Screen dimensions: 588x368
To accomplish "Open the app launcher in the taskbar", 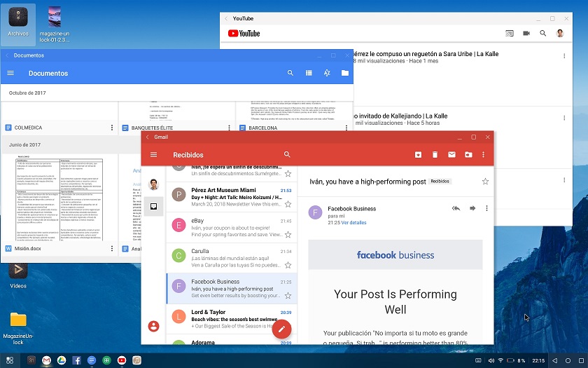I will [10, 360].
